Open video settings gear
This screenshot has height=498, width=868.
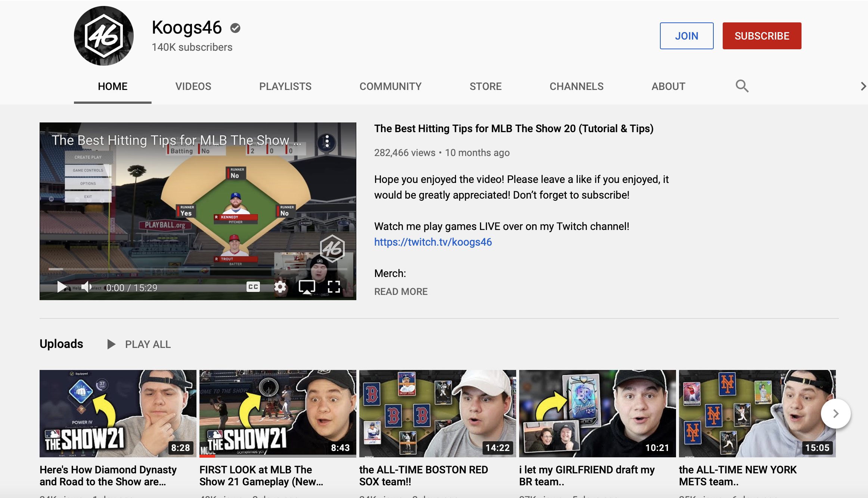pyautogui.click(x=280, y=287)
